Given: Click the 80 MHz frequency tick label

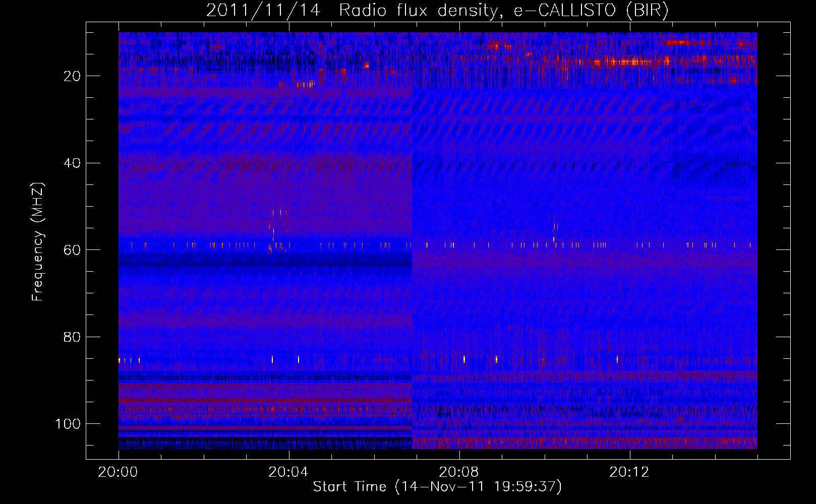Looking at the screenshot, I should coord(72,337).
